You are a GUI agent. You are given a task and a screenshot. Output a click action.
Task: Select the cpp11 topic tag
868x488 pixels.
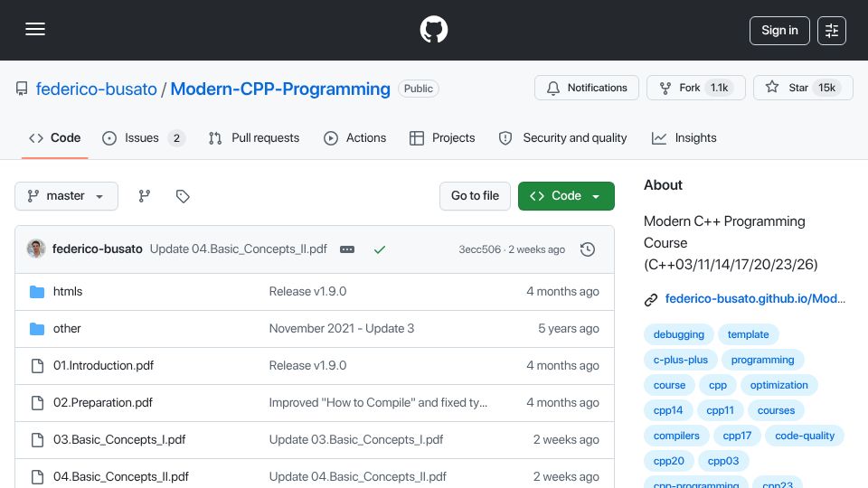click(721, 410)
